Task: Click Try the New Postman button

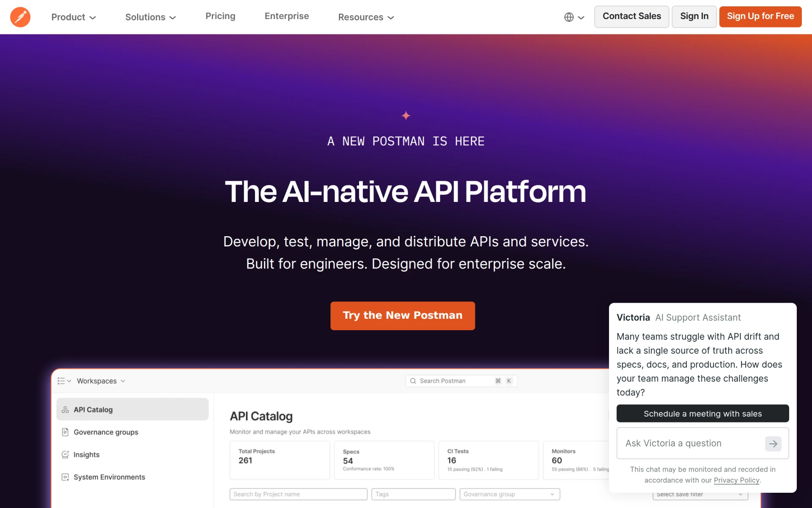Action: point(403,316)
